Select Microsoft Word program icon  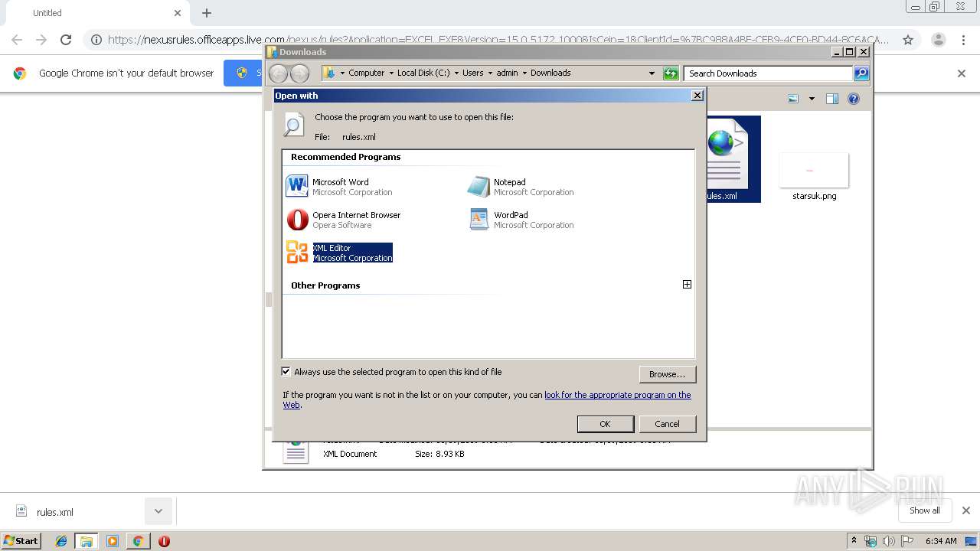pos(297,187)
